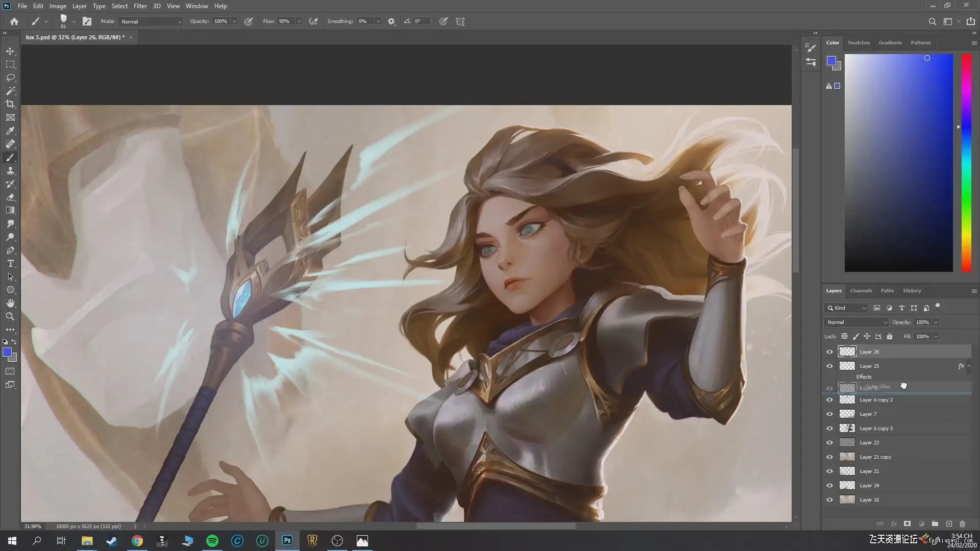Select the Clone Stamp tool
Viewport: 980px width, 551px height.
(10, 171)
